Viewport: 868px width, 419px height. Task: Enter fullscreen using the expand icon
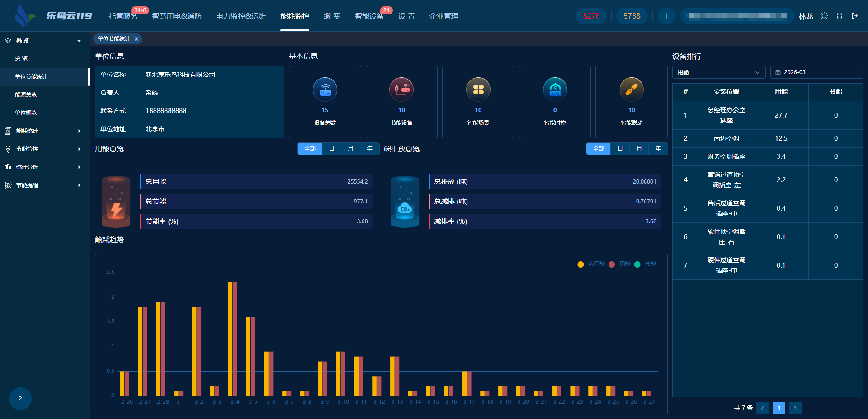click(x=840, y=16)
